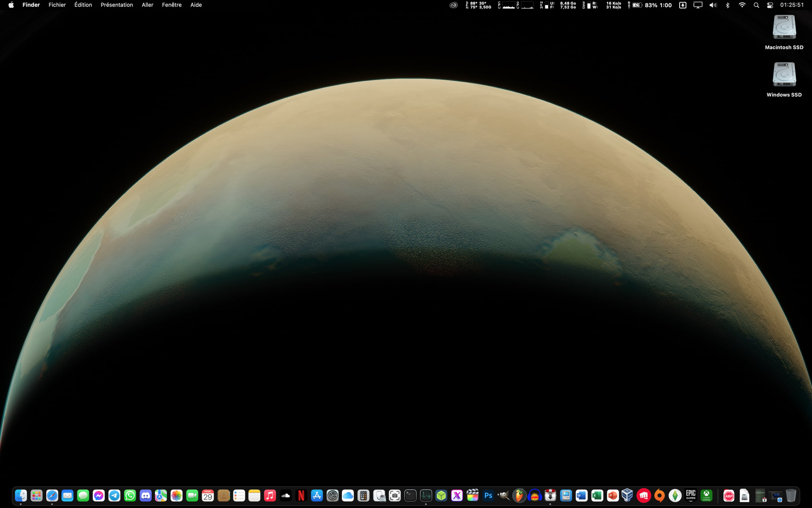Open the SSD read/write status item
This screenshot has width=812, height=508.
pos(602,5)
